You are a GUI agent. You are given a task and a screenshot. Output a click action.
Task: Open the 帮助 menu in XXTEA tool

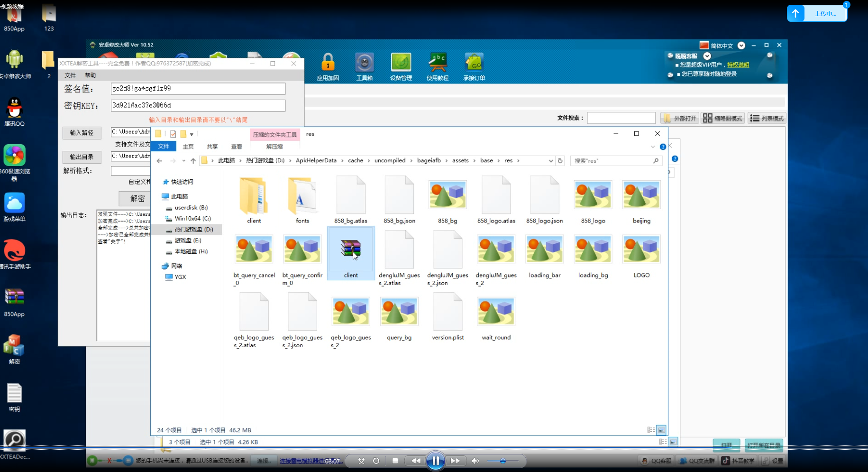pos(90,75)
